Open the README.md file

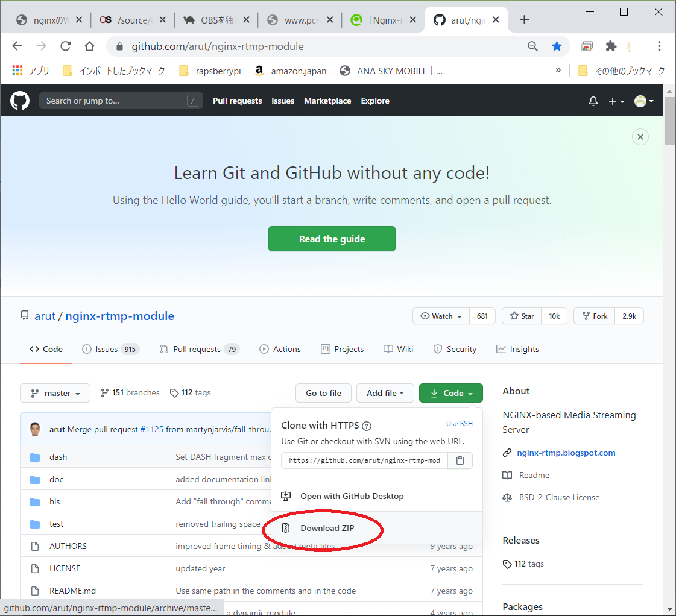coord(72,591)
